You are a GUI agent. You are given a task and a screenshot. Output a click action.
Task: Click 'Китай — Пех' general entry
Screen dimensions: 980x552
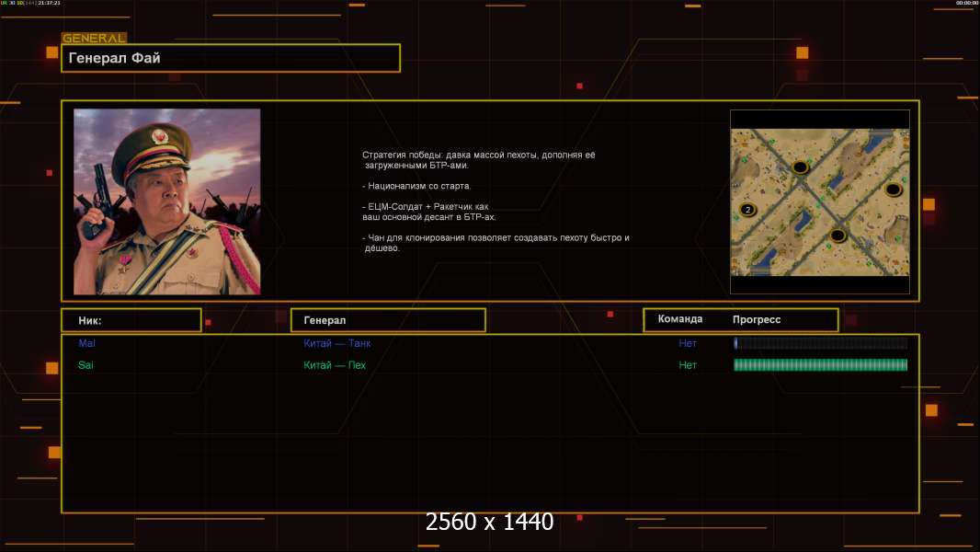pyautogui.click(x=335, y=365)
